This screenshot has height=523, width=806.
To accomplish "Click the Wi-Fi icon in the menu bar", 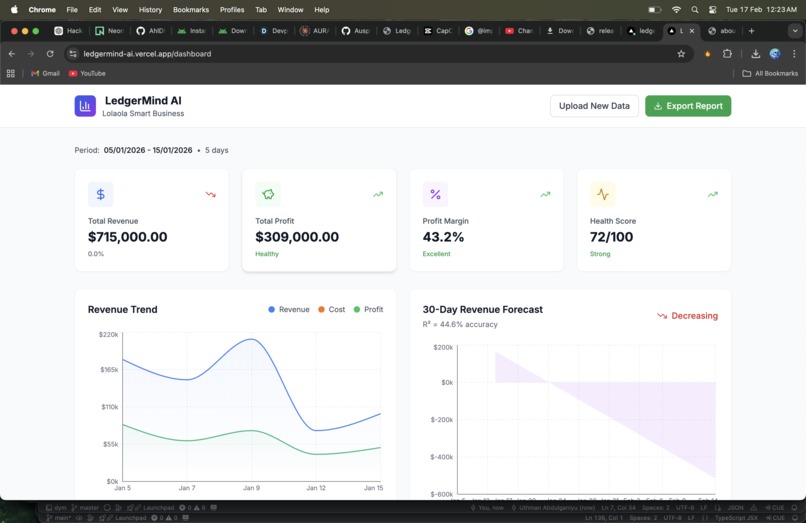I will (x=676, y=10).
